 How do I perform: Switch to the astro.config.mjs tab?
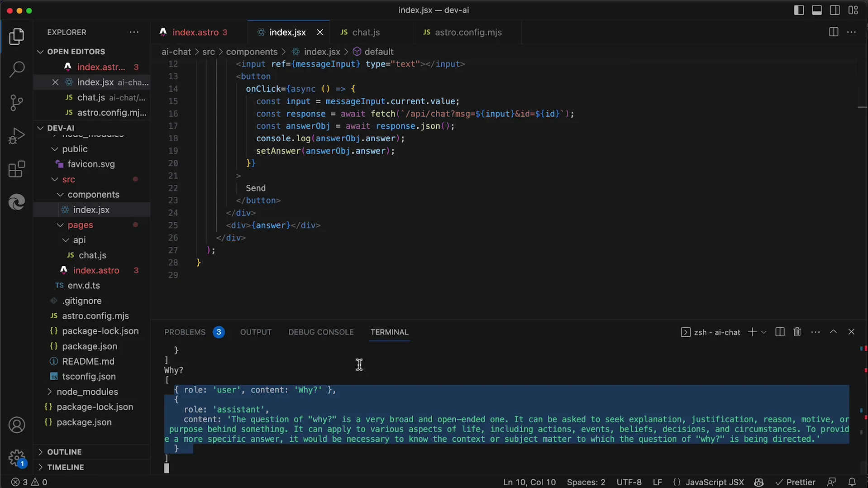pyautogui.click(x=468, y=32)
